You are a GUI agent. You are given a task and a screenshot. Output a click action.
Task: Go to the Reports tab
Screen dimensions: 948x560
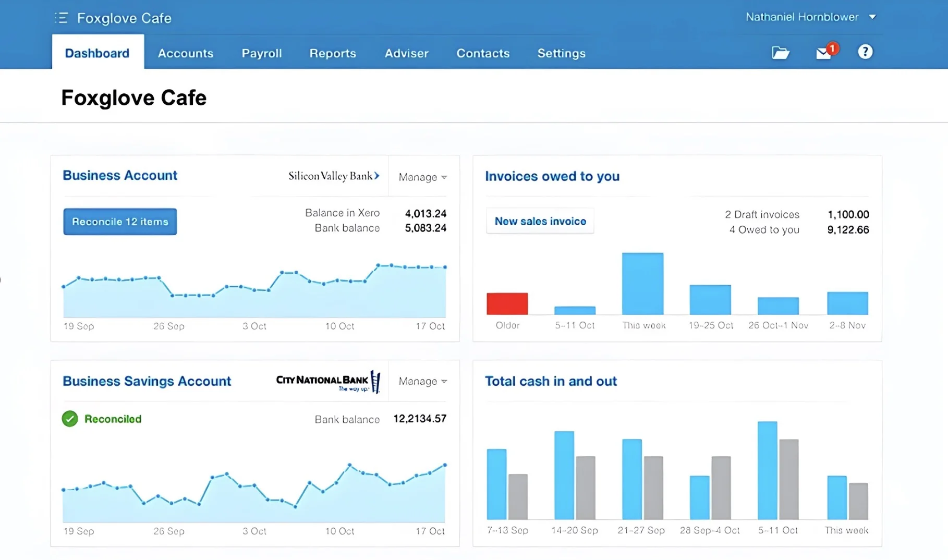point(333,53)
